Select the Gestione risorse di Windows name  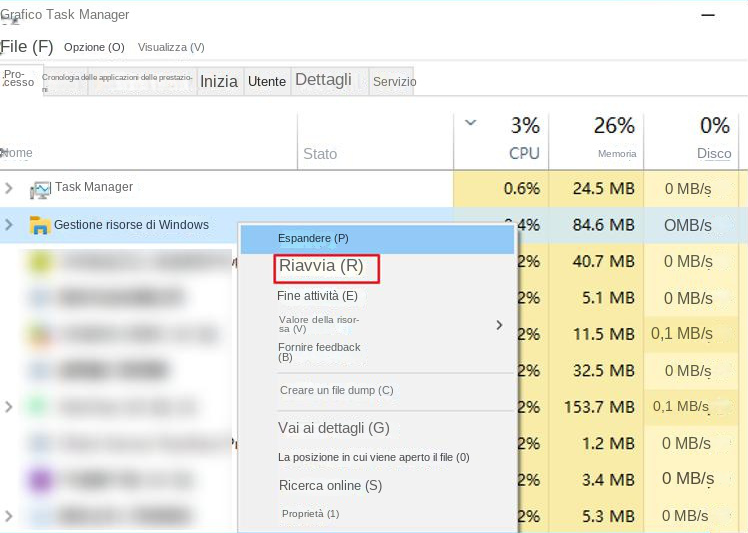pyautogui.click(x=131, y=225)
